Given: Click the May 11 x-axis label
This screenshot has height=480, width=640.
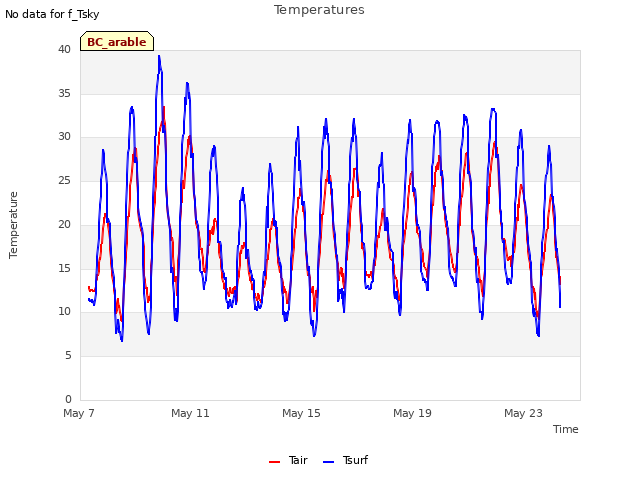Looking at the screenshot, I should pos(190,413).
